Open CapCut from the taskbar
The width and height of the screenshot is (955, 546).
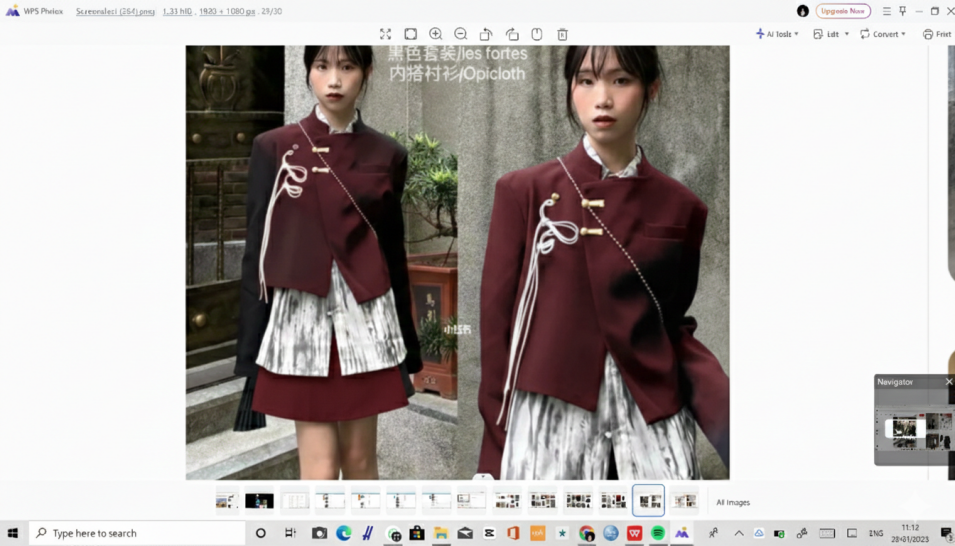489,533
